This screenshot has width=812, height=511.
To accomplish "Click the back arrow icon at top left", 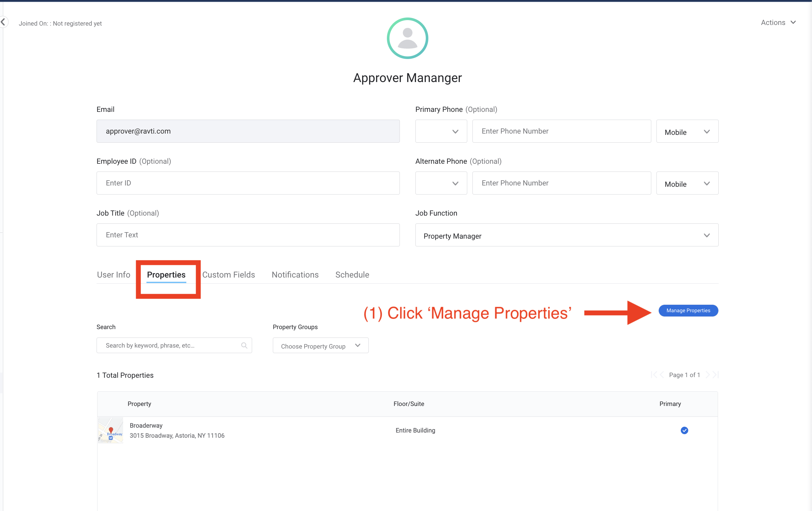I will point(3,22).
